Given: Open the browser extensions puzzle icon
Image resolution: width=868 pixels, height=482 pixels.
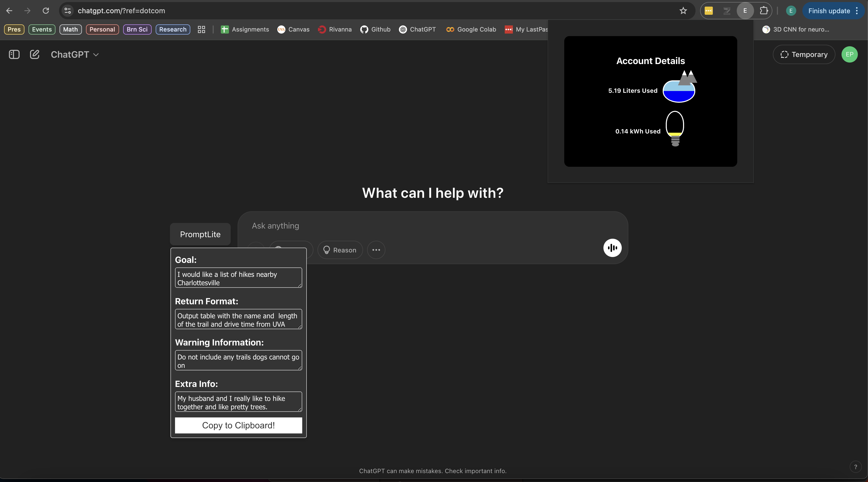Looking at the screenshot, I should (x=763, y=11).
